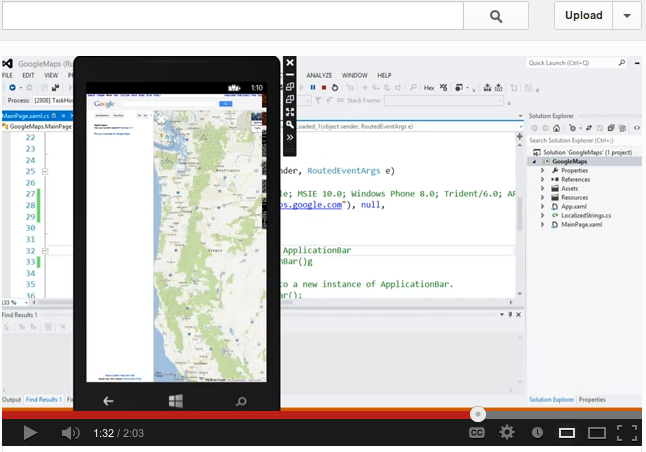Play the video with the play button
The width and height of the screenshot is (646, 452).
tap(30, 433)
